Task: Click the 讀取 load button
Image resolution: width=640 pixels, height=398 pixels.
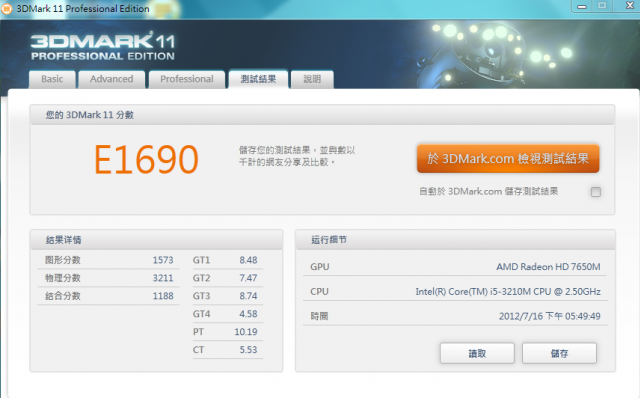Action: coord(477,353)
